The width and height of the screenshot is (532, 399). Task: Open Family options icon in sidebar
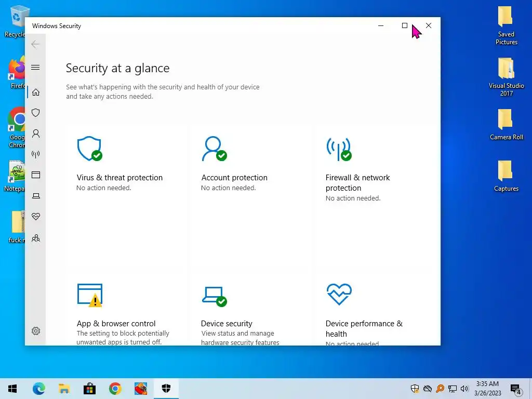[36, 238]
